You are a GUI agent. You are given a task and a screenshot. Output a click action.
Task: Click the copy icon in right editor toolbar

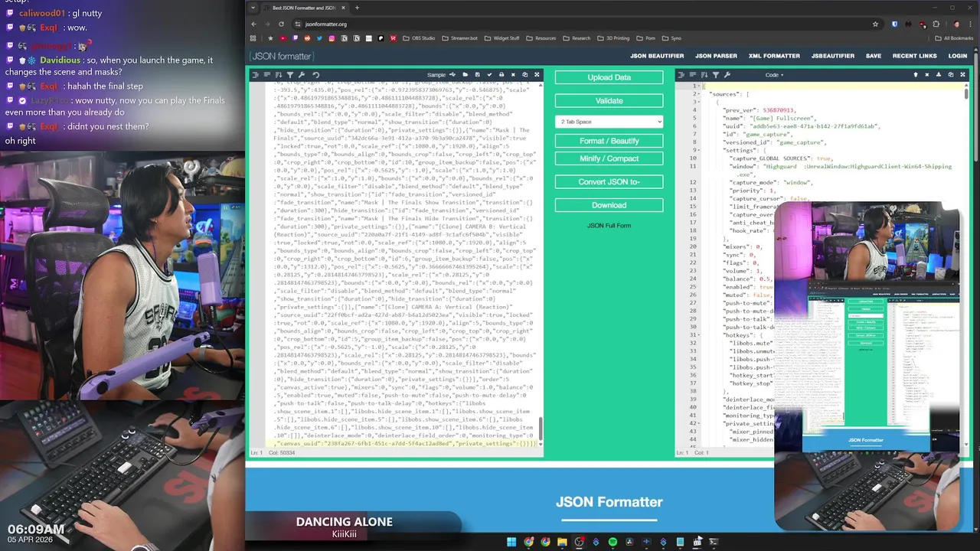click(x=951, y=75)
